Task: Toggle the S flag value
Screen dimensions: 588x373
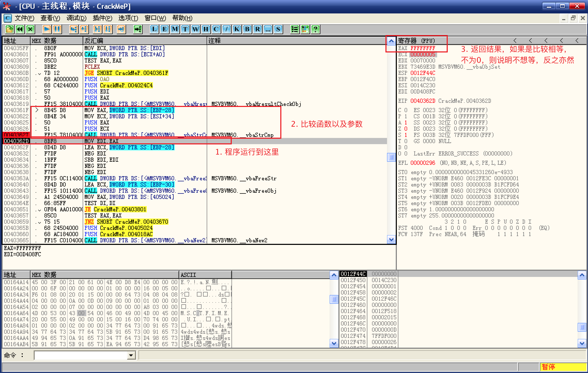Action: (406, 135)
